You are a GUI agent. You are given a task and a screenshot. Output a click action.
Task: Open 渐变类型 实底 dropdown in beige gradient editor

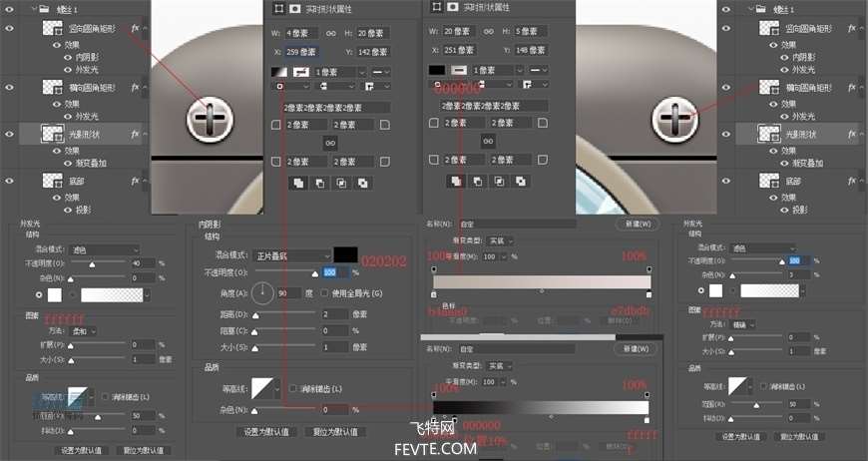pyautogui.click(x=499, y=240)
